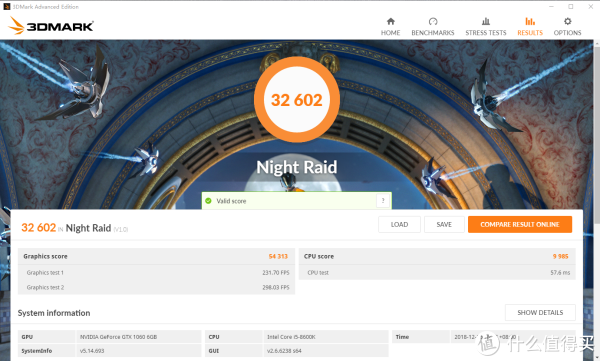
Task: Click the green Valid score checkmark icon
Action: click(209, 201)
